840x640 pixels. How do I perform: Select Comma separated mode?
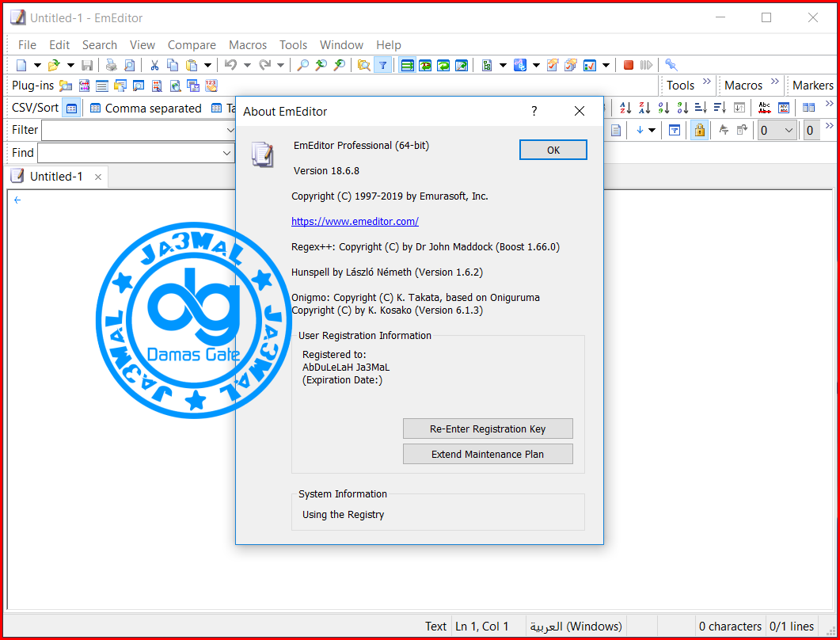146,109
